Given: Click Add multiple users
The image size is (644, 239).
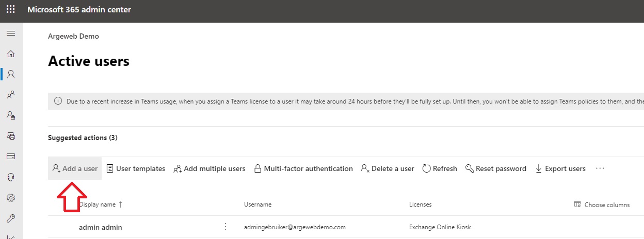Looking at the screenshot, I should tap(210, 168).
